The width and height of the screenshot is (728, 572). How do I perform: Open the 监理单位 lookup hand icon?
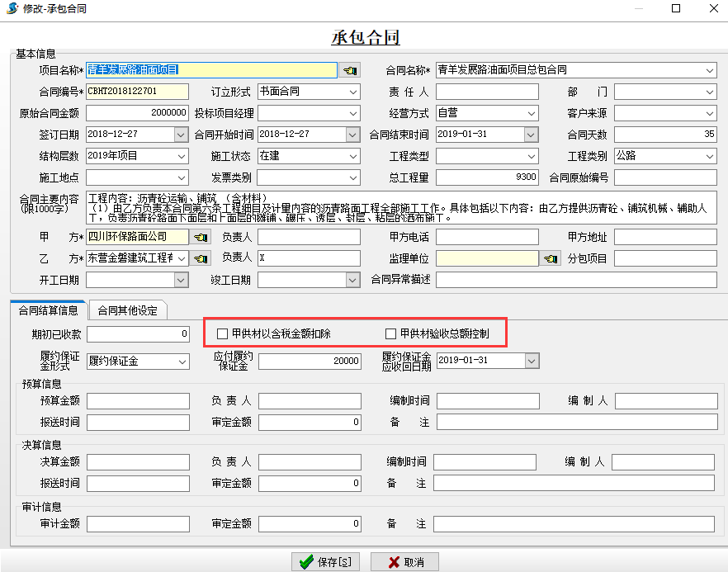(x=551, y=259)
